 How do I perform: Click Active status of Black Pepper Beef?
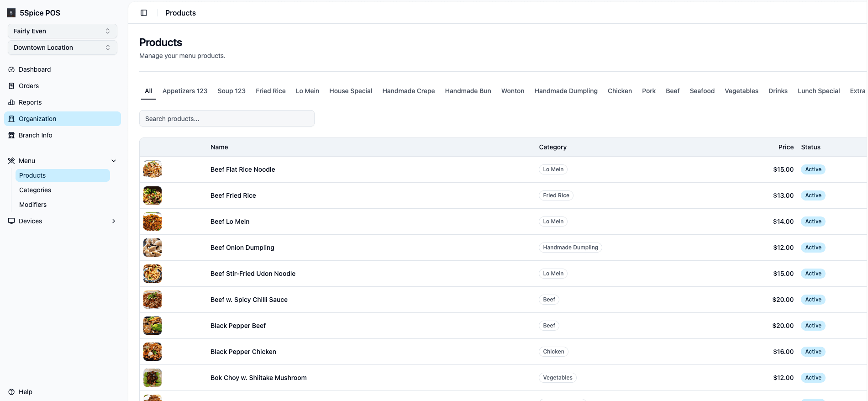(x=813, y=326)
